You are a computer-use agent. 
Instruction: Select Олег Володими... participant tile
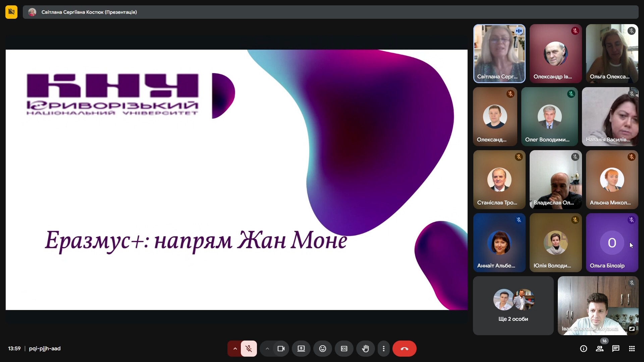tap(550, 117)
